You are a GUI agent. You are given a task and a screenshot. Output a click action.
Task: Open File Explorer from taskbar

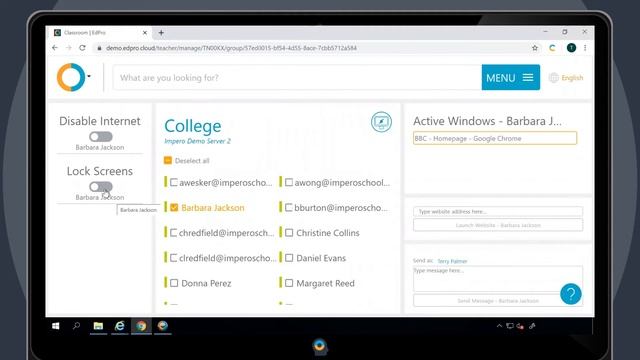point(98,326)
